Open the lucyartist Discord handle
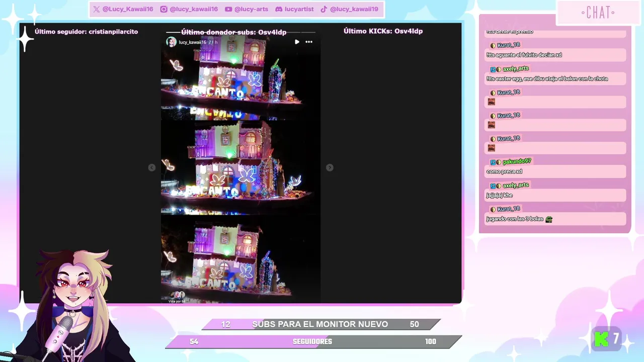 click(x=299, y=9)
